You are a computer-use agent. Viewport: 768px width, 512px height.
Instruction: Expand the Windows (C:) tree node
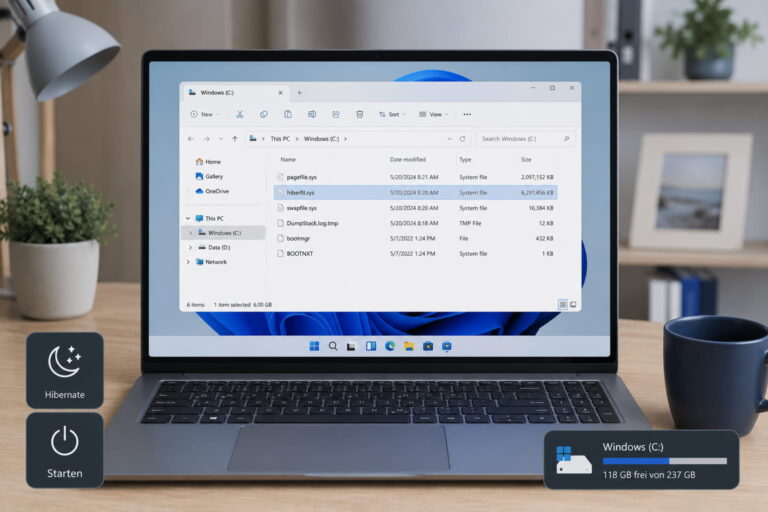[191, 233]
